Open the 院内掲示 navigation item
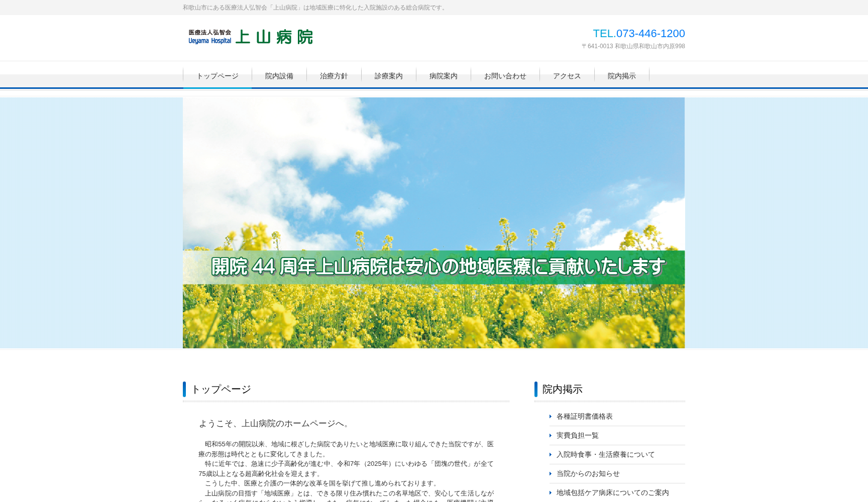868x502 pixels. point(621,76)
